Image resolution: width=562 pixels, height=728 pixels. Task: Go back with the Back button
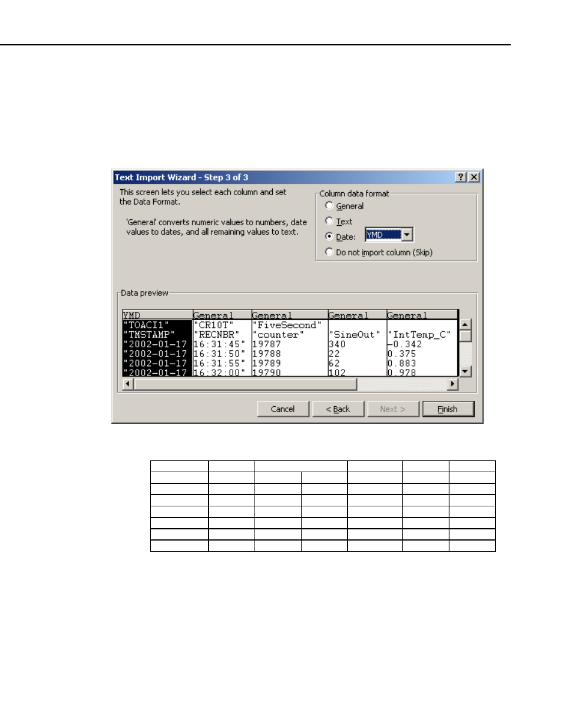click(338, 409)
